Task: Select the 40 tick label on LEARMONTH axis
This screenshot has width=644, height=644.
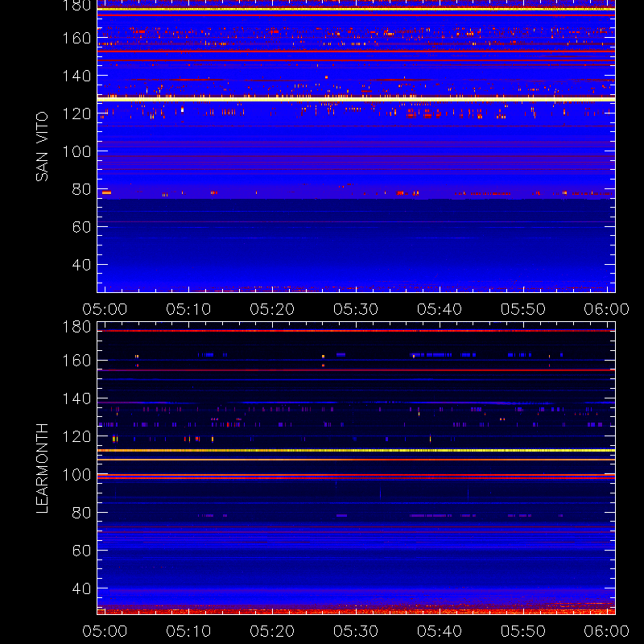Action: [x=81, y=588]
